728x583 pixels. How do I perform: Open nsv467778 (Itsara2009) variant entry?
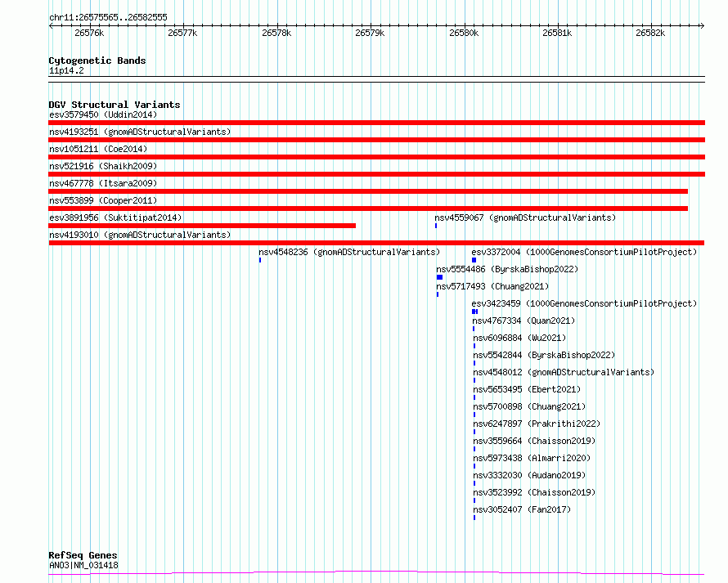click(103, 183)
